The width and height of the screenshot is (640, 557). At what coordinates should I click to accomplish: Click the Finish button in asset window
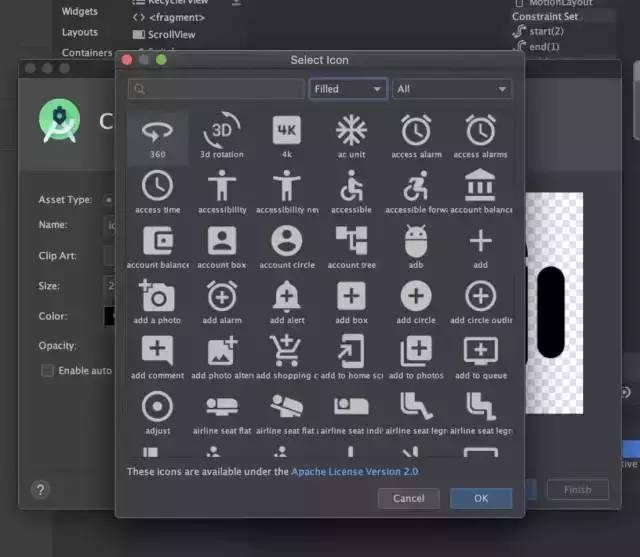click(578, 490)
